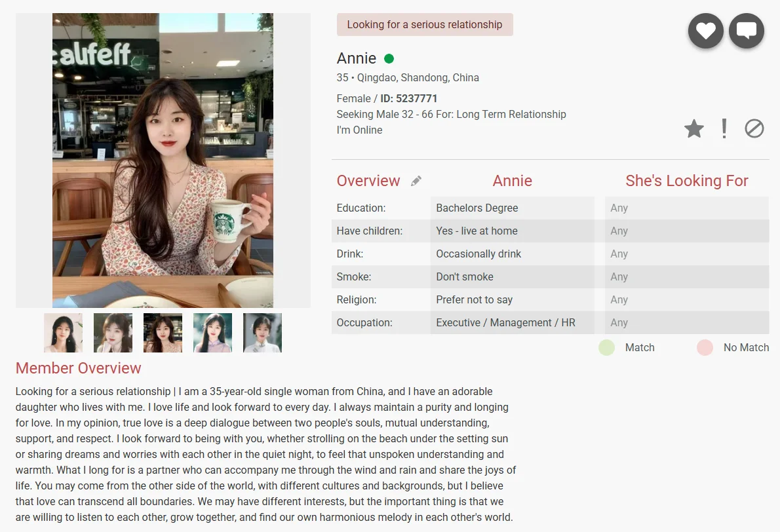The width and height of the screenshot is (780, 532).
Task: Click the Overview section heading
Action: pyautogui.click(x=368, y=181)
